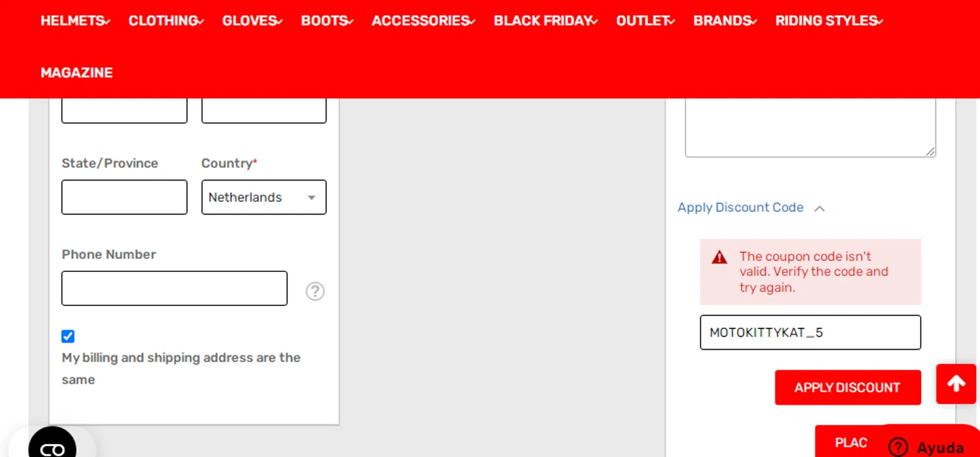
Task: Click the Apply Discount button
Action: coord(847,388)
